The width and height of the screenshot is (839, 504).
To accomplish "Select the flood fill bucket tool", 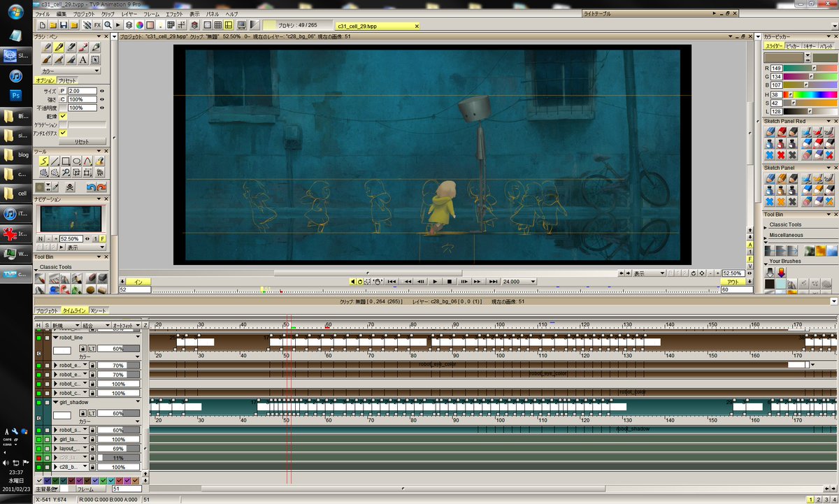I will click(99, 161).
